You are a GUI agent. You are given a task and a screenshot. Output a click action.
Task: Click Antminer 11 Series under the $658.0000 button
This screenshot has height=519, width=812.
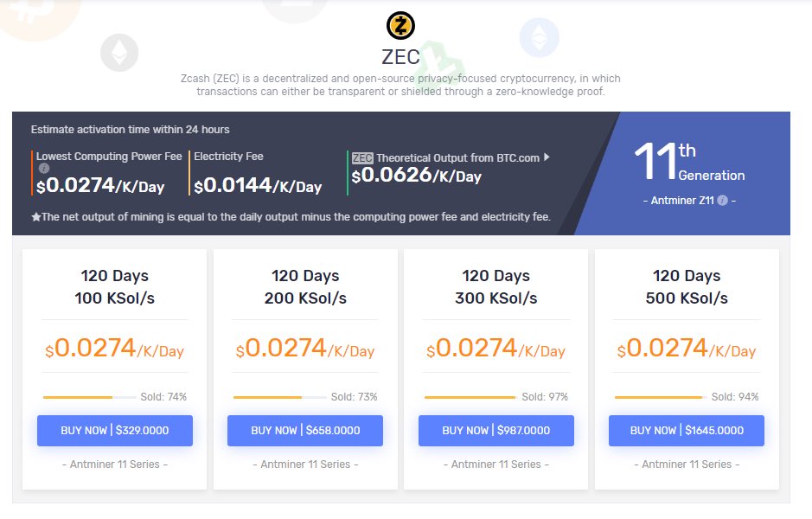pyautogui.click(x=305, y=465)
